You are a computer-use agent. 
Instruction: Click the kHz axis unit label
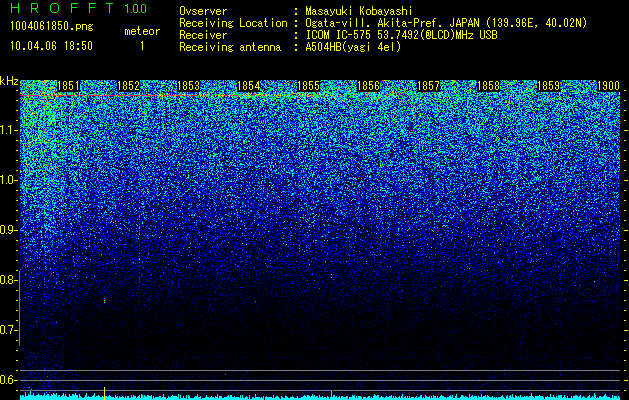coord(9,81)
